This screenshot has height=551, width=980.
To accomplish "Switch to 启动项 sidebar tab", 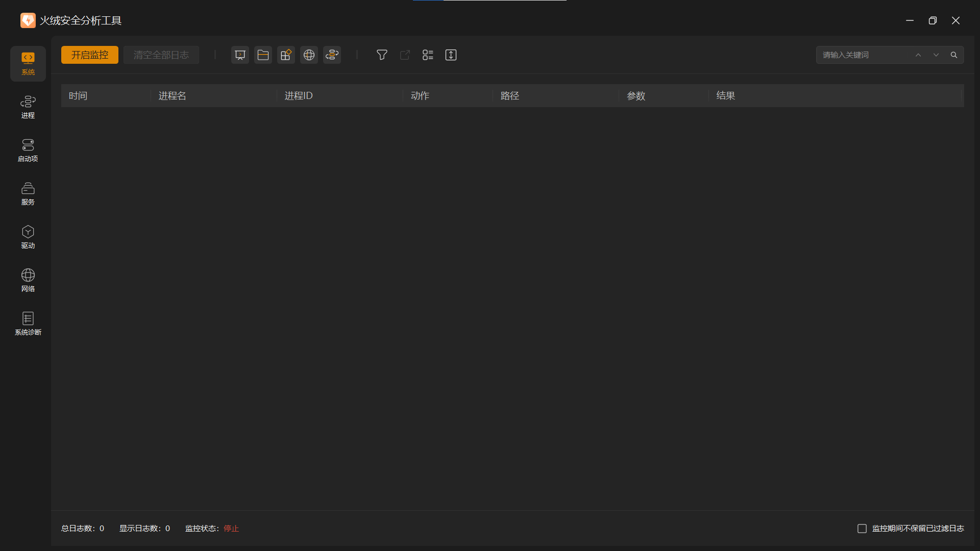I will [28, 151].
